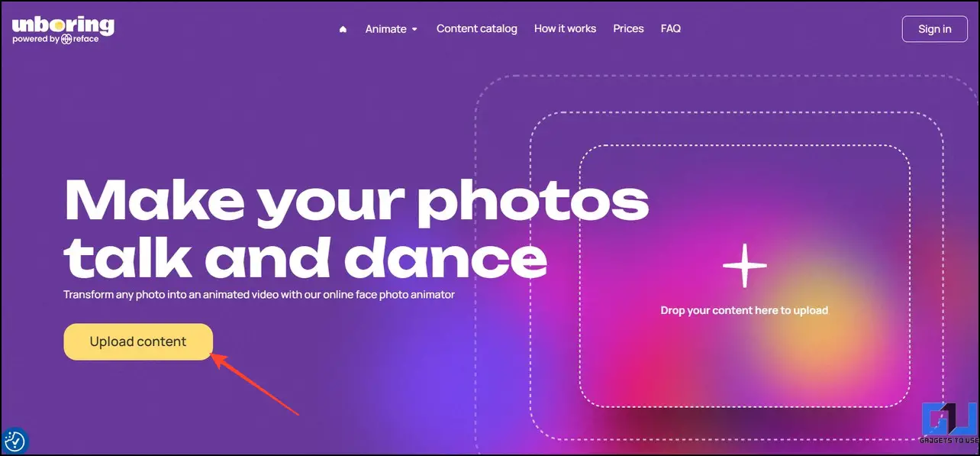Viewport: 980px width, 456px height.
Task: Click the yellow Upload content button
Action: pyautogui.click(x=138, y=341)
